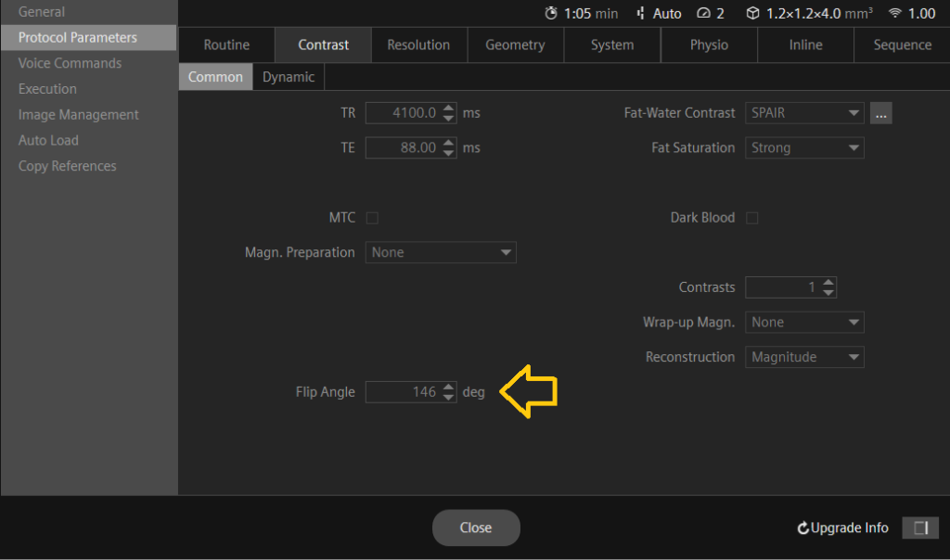Screen dimensions: 950x560
Task: Switch to the Geometry tab
Action: pos(515,45)
